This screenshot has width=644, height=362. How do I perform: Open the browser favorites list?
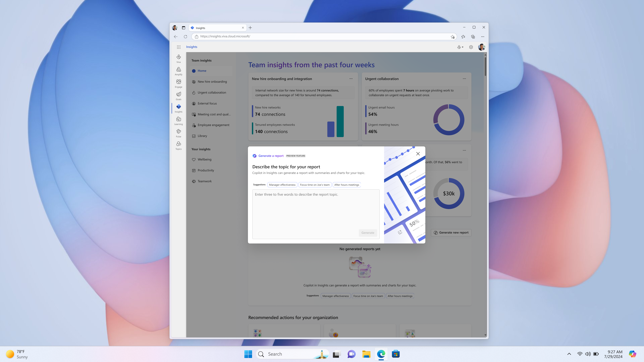coord(463,37)
